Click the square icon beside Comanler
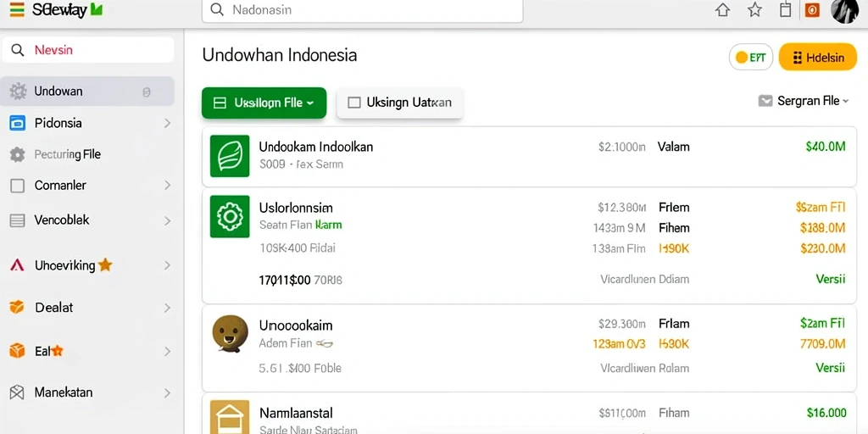Screen dimensions: 868x434 (18, 186)
